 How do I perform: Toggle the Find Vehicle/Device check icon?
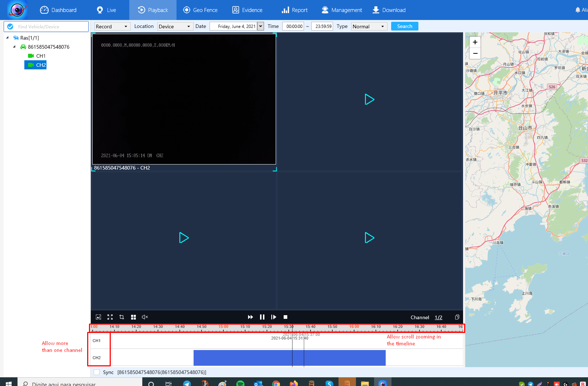click(x=10, y=27)
